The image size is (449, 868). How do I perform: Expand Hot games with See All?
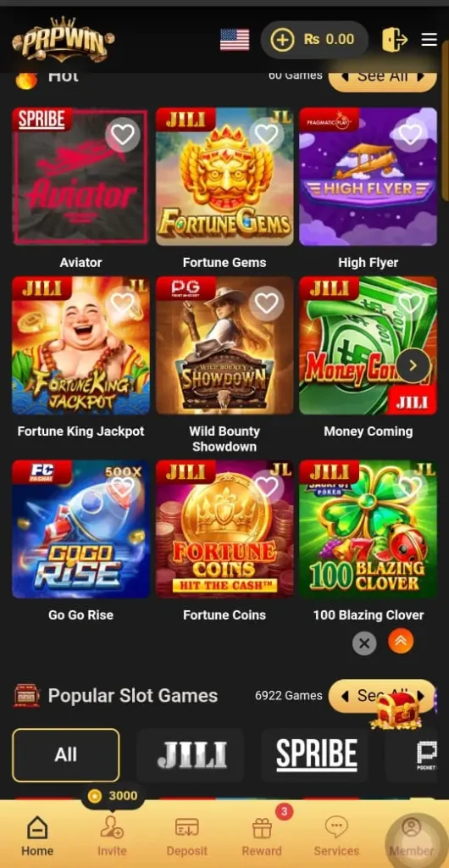[383, 76]
